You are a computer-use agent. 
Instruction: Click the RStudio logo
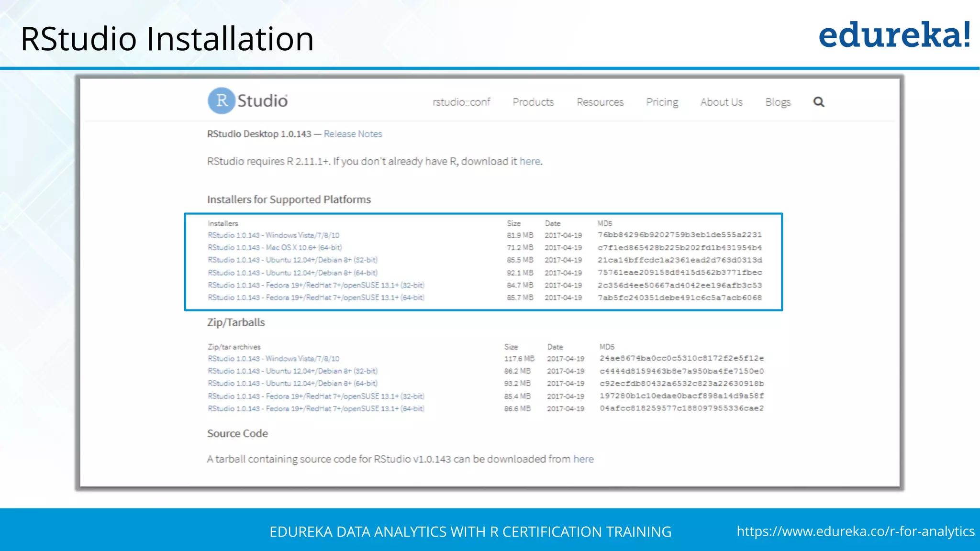click(248, 101)
